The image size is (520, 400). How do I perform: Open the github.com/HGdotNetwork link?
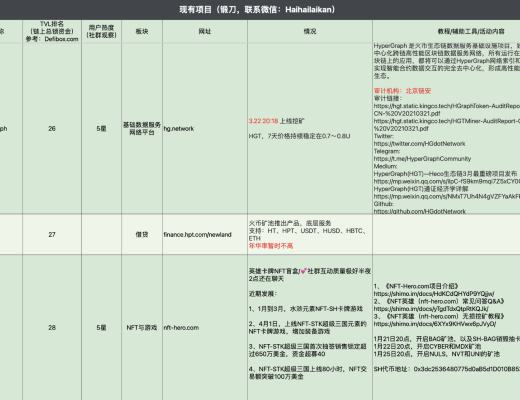(x=420, y=211)
